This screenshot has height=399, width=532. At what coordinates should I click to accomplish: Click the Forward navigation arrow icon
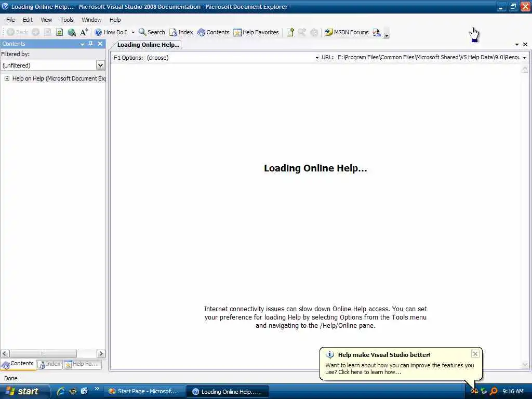click(x=36, y=32)
